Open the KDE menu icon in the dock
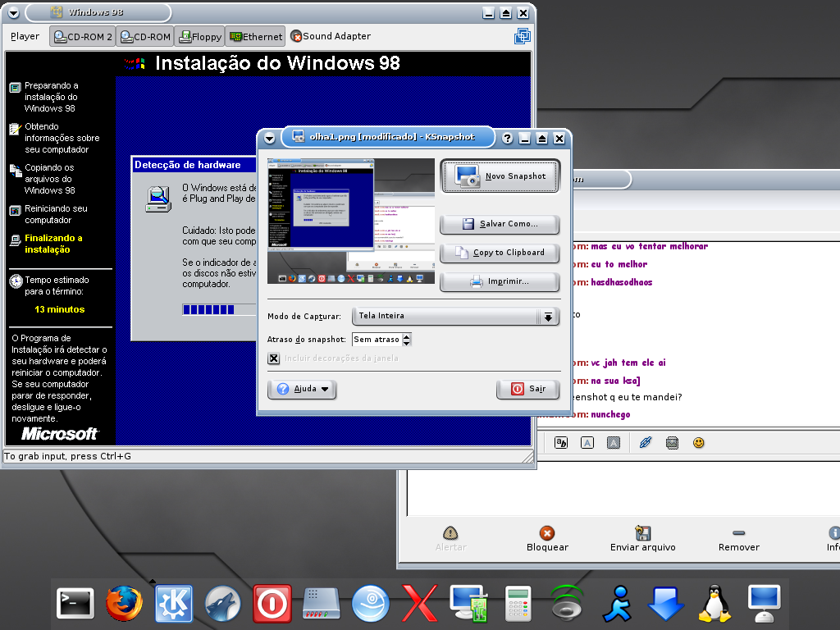 click(174, 603)
